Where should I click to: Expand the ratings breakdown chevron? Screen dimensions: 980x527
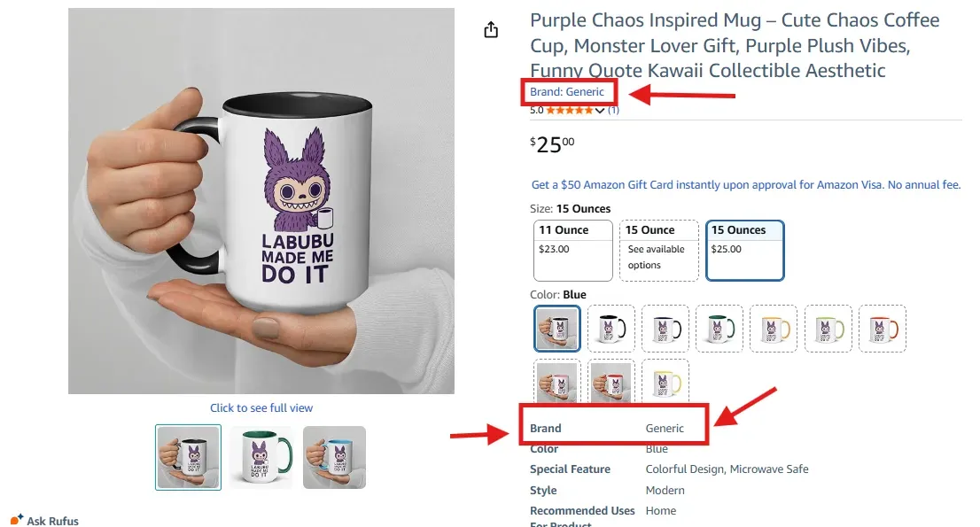click(x=602, y=110)
